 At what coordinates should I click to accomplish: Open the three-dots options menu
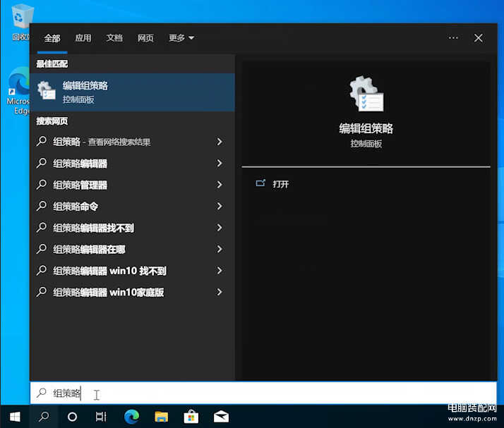453,38
